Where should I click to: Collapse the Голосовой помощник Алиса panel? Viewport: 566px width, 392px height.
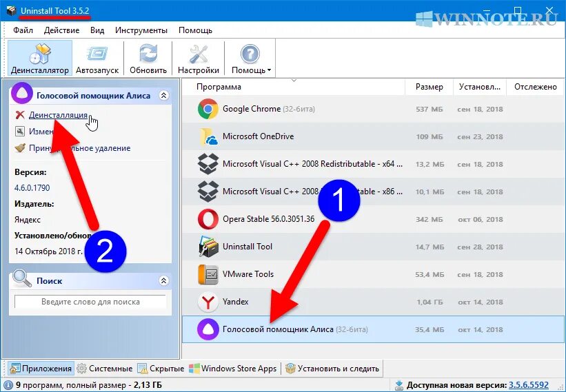pyautogui.click(x=163, y=95)
